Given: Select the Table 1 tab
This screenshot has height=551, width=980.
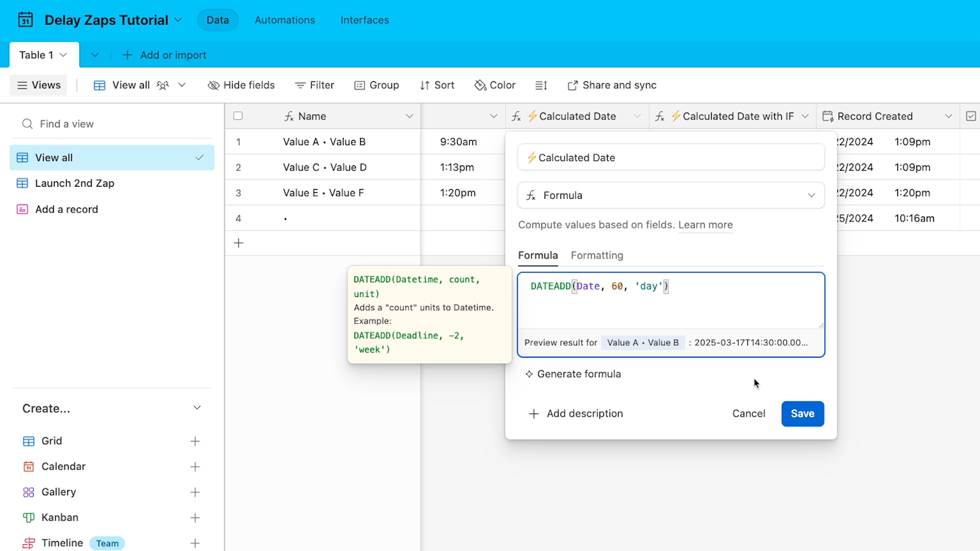Looking at the screenshot, I should pos(43,55).
